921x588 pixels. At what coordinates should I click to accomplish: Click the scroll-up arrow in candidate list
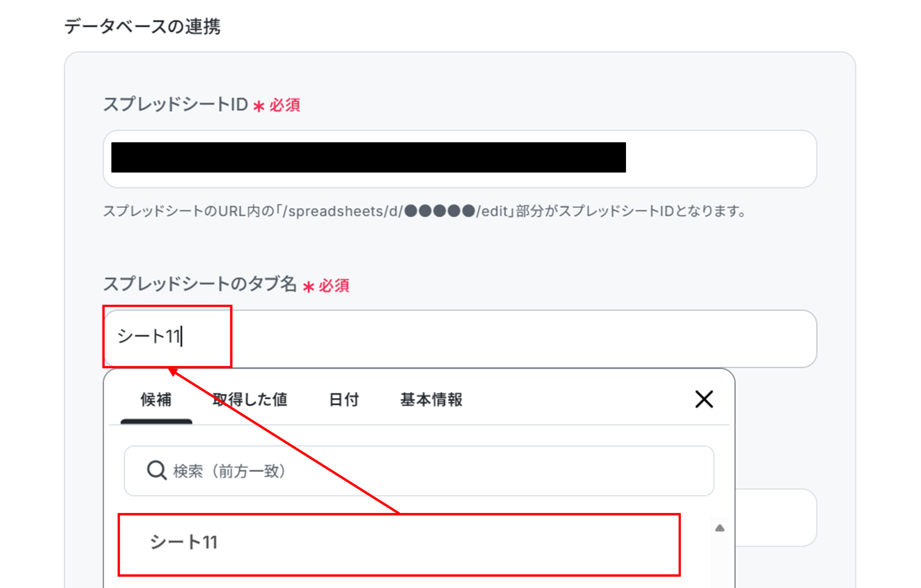(720, 528)
